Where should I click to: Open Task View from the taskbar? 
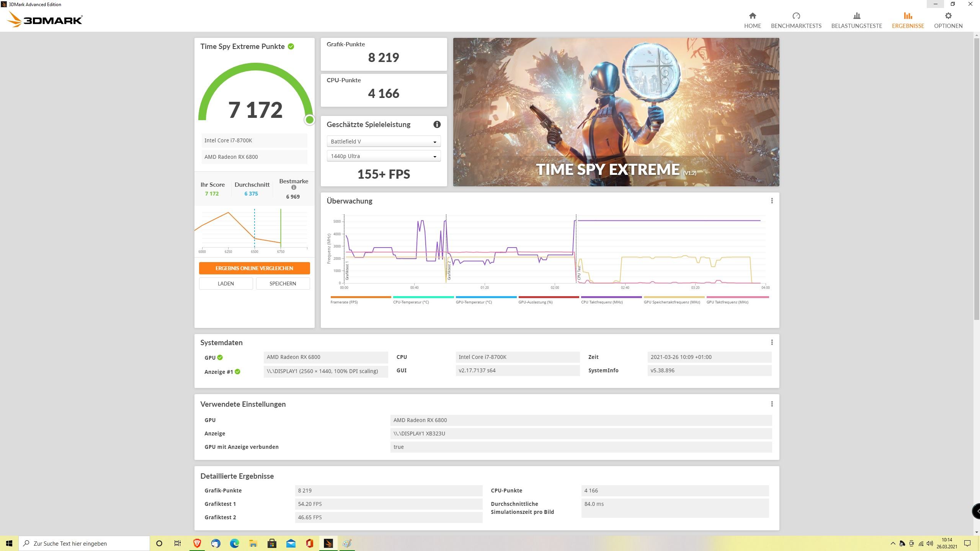pos(178,543)
